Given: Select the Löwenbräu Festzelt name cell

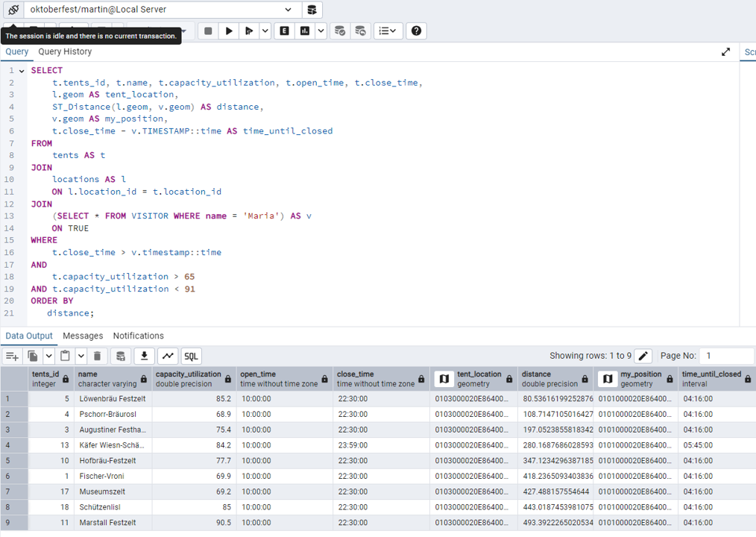Looking at the screenshot, I should coord(113,399).
